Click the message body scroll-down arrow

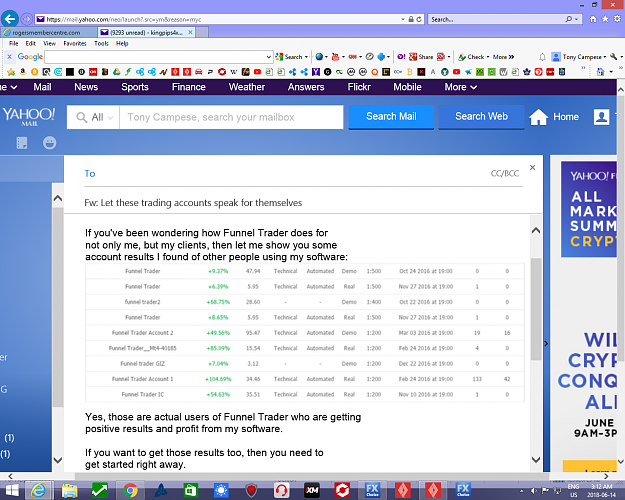[x=536, y=459]
